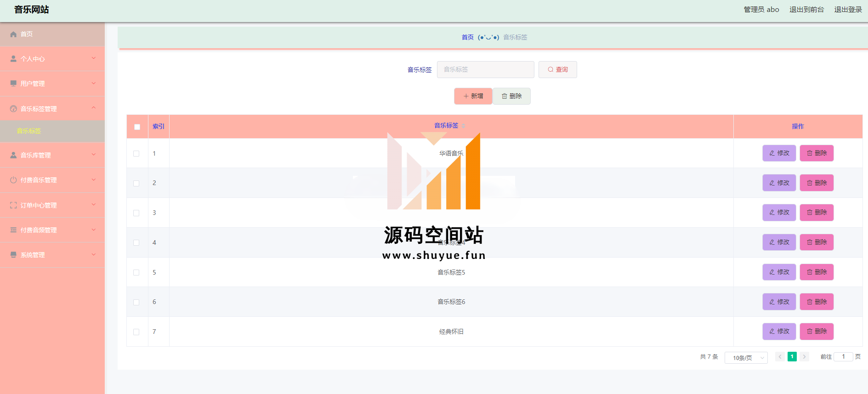868x394 pixels.
Task: Collapse the 音乐标签管理 menu chevron
Action: point(94,108)
